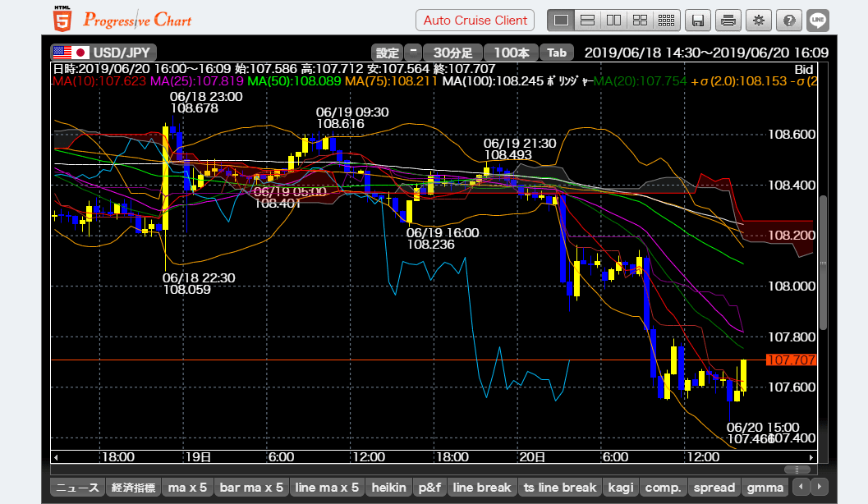Viewport: 868px width, 504px height.
Task: Switch to the bar ma x 5 tab
Action: [251, 488]
